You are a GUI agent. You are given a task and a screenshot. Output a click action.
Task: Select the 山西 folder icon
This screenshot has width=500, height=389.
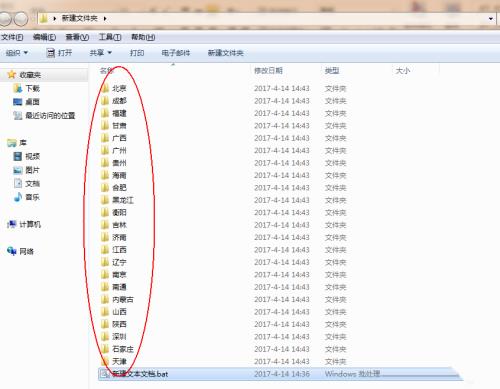pyautogui.click(x=105, y=312)
